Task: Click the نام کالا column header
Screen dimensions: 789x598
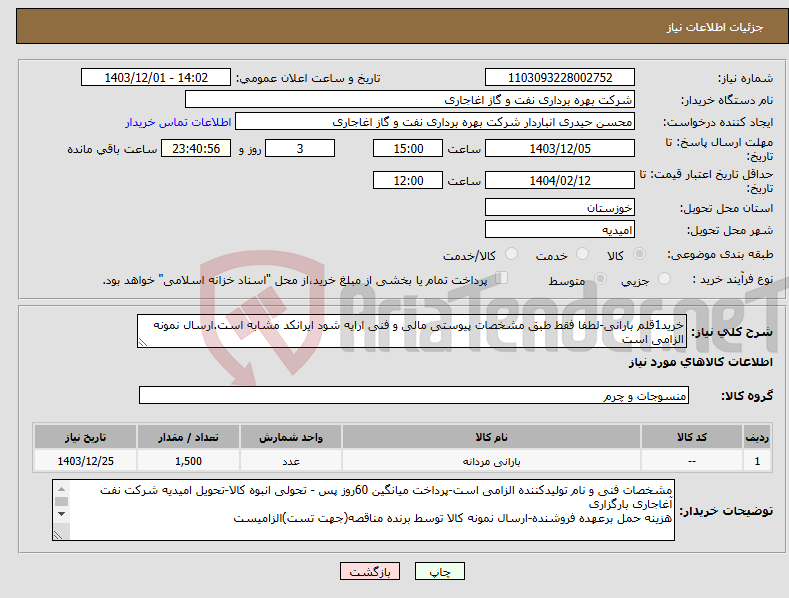Action: pos(491,437)
